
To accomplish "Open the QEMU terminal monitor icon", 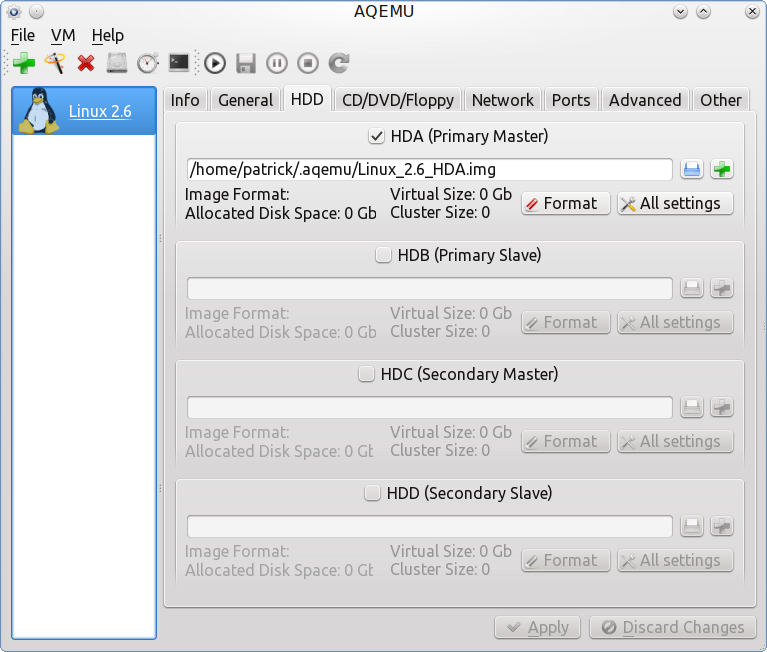I will click(179, 63).
